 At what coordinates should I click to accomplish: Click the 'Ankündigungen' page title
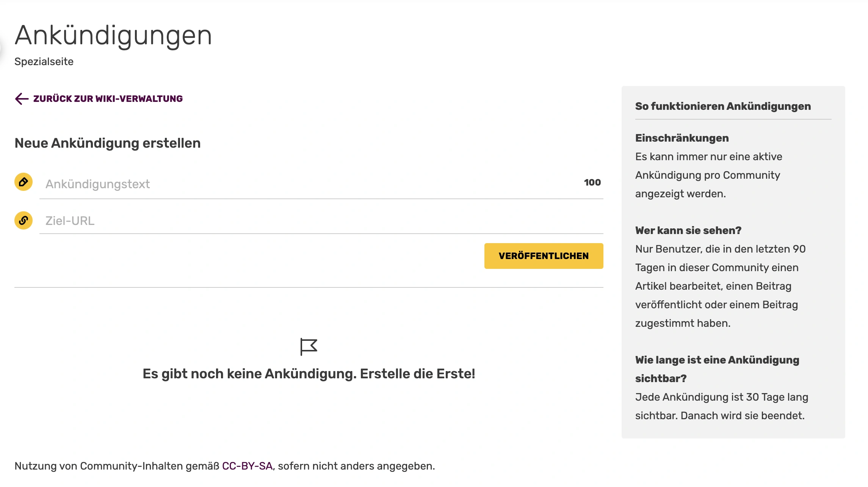113,36
